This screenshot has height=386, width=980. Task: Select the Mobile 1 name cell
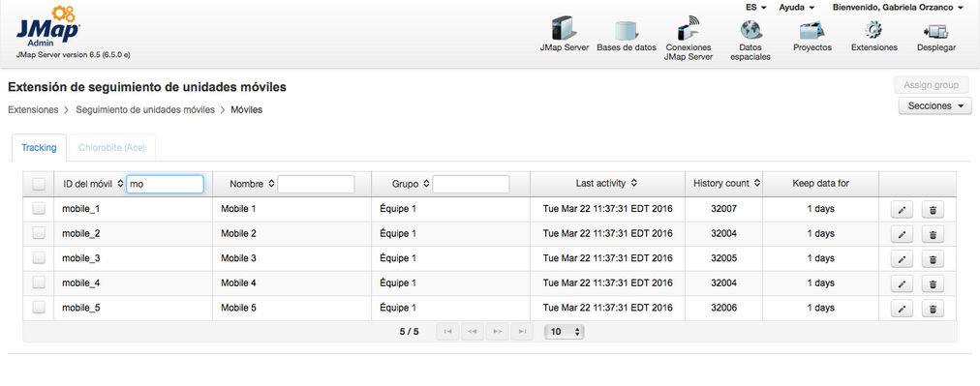[291, 209]
